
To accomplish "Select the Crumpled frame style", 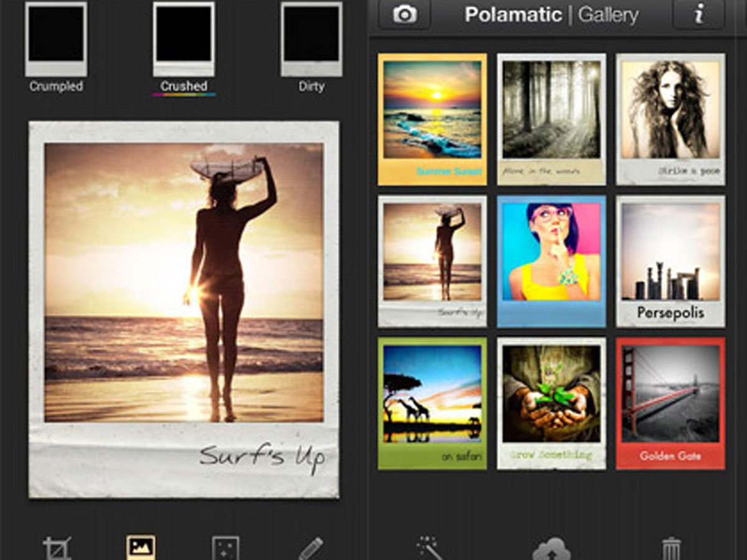I will tap(56, 47).
